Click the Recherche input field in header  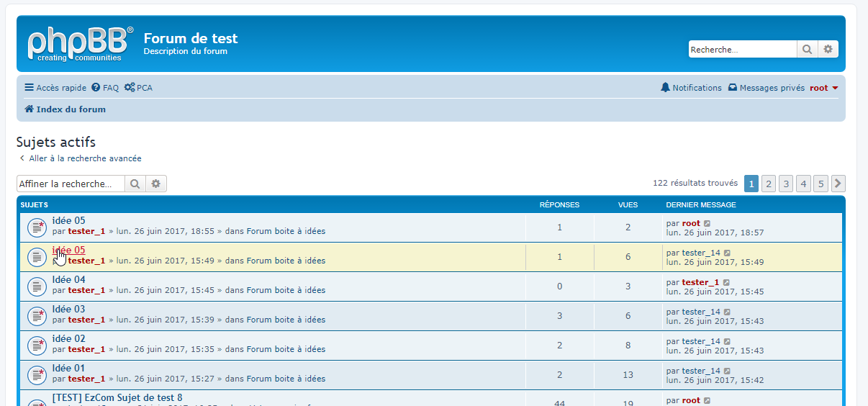[742, 50]
